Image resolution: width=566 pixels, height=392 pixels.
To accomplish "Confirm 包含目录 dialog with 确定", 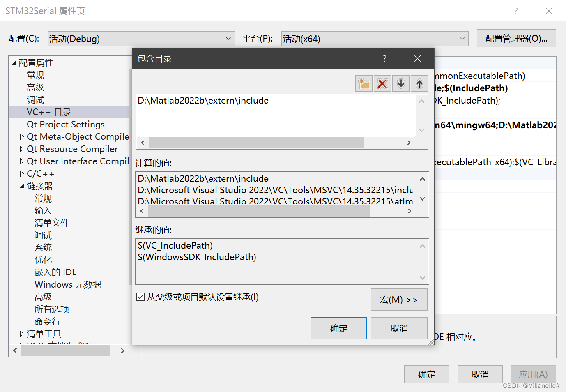I will click(x=339, y=328).
